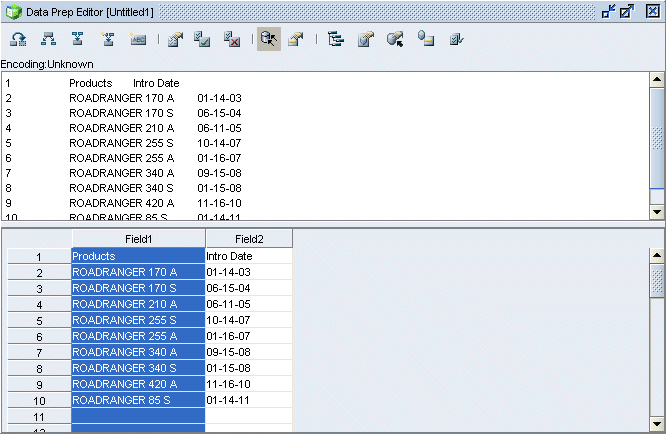Click Dimension Build Settings cube-with-arrow icon
Viewport: 666px width, 434px height.
395,39
